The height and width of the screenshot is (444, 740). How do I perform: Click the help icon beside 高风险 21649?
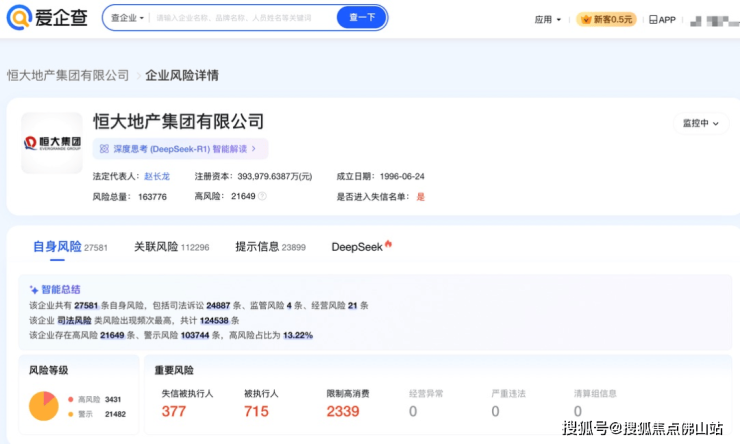click(262, 196)
